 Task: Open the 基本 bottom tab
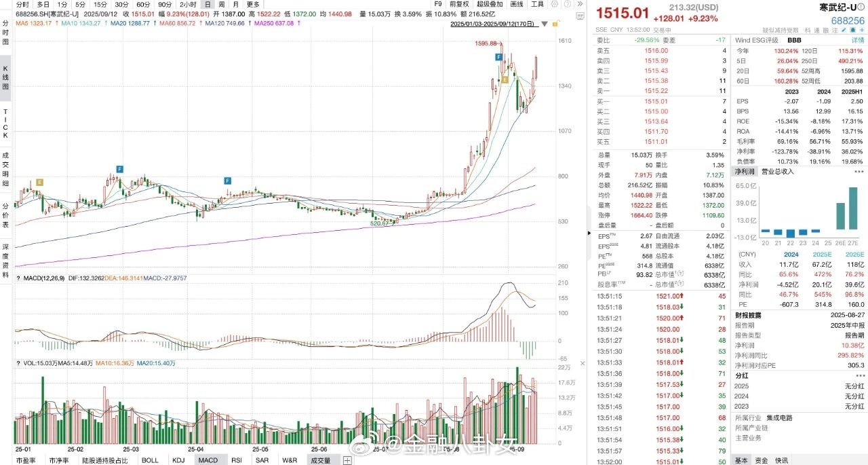pyautogui.click(x=741, y=460)
